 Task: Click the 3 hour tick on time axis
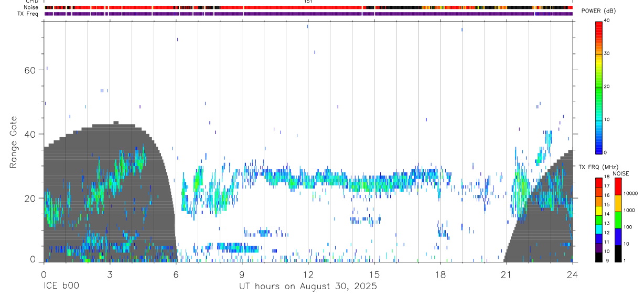[x=110, y=273]
